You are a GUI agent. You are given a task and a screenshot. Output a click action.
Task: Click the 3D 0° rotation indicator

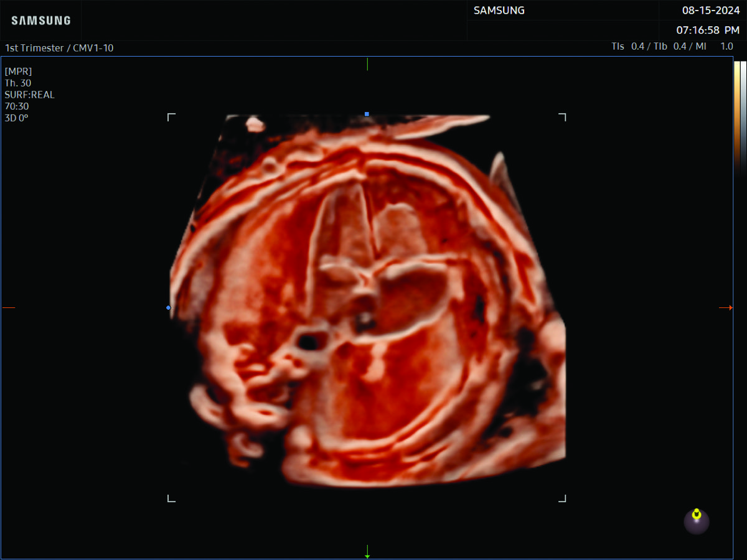(16, 118)
